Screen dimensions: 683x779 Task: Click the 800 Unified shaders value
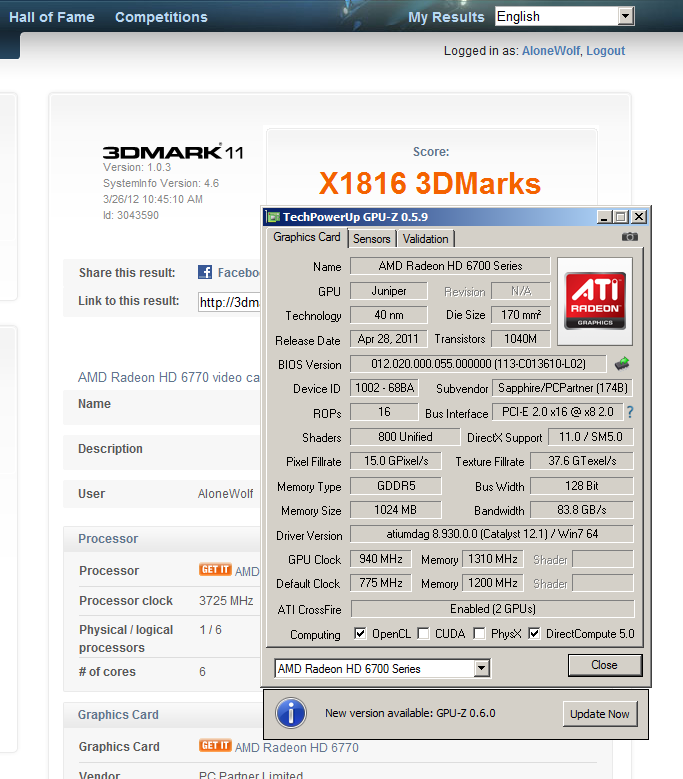click(x=405, y=437)
